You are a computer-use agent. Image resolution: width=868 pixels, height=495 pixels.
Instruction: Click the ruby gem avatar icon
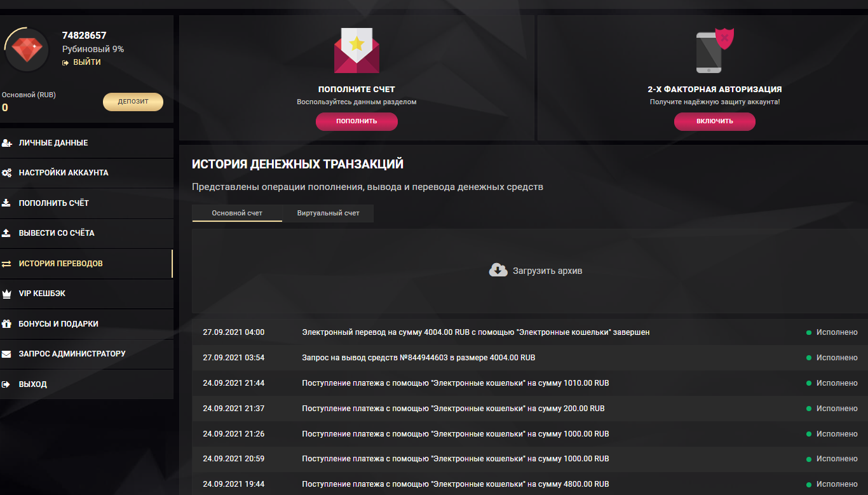27,50
